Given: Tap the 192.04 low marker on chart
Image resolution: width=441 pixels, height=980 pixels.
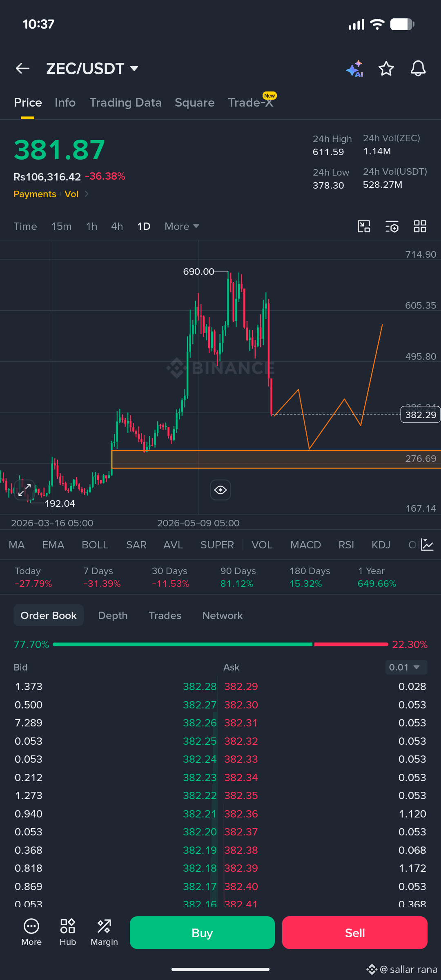Looking at the screenshot, I should pyautogui.click(x=60, y=503).
